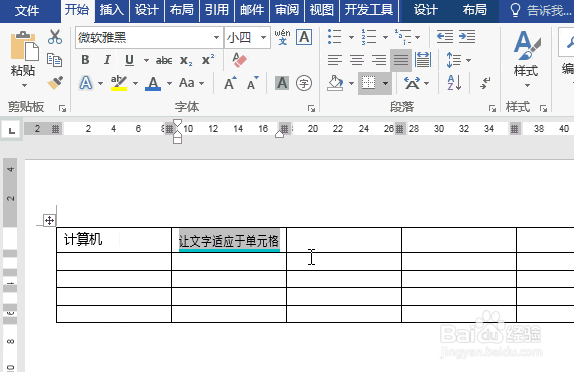Toggle show paragraph marks icon

tap(485, 83)
